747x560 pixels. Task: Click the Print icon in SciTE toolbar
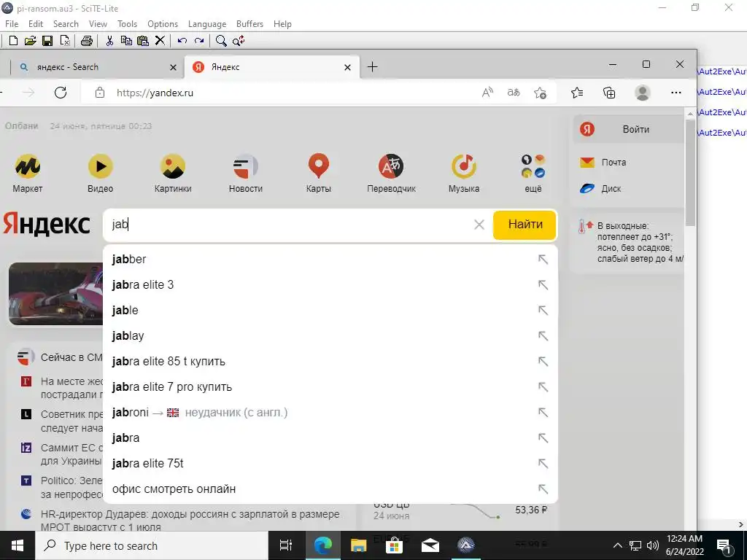point(86,41)
